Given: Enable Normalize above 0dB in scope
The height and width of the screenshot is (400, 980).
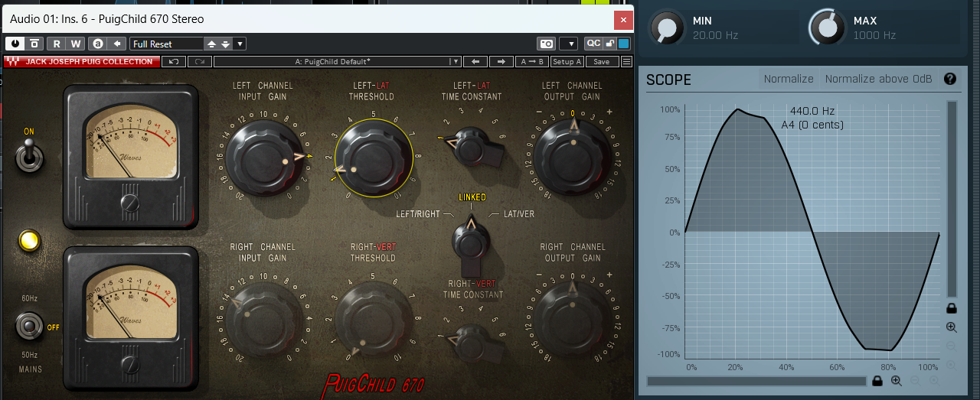Looking at the screenshot, I should pyautogui.click(x=878, y=79).
